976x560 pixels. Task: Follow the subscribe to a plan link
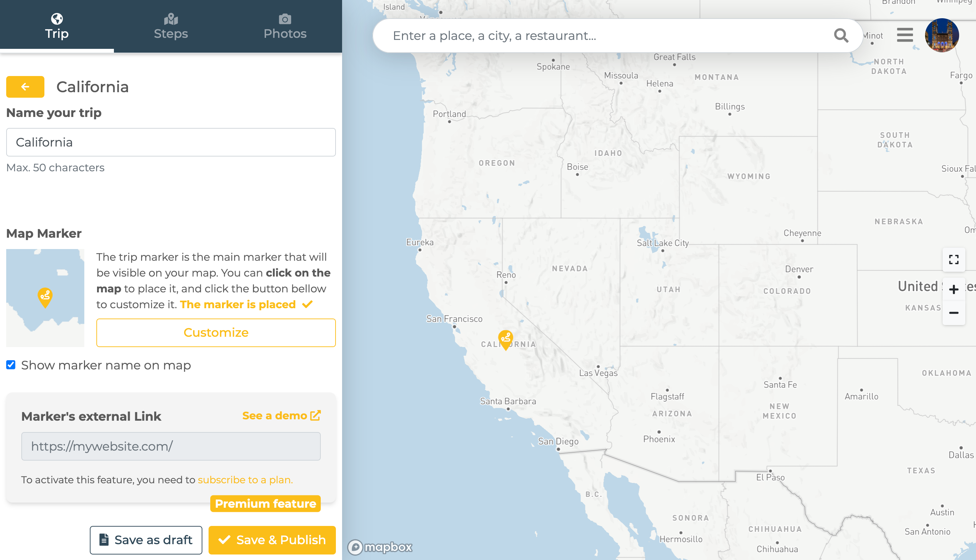tap(245, 480)
